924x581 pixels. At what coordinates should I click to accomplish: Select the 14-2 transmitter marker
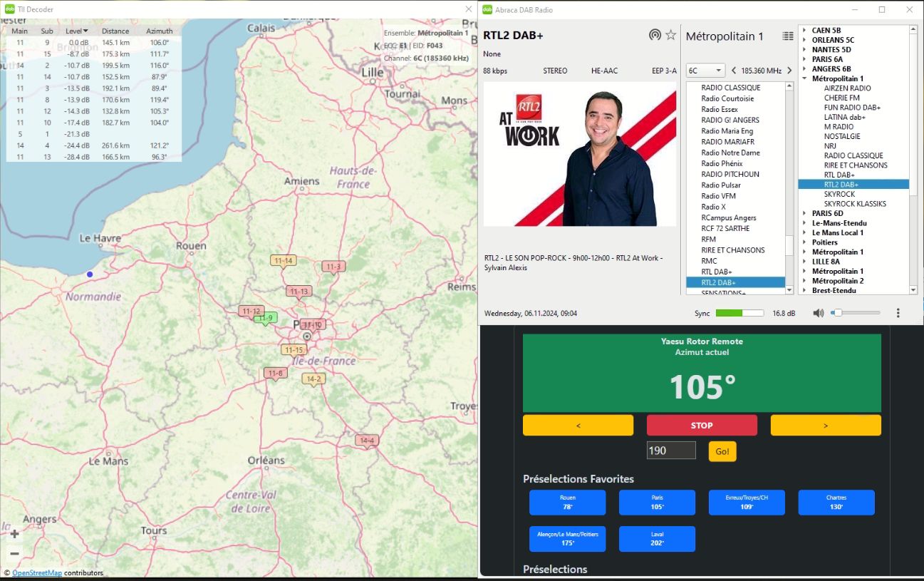coord(313,379)
